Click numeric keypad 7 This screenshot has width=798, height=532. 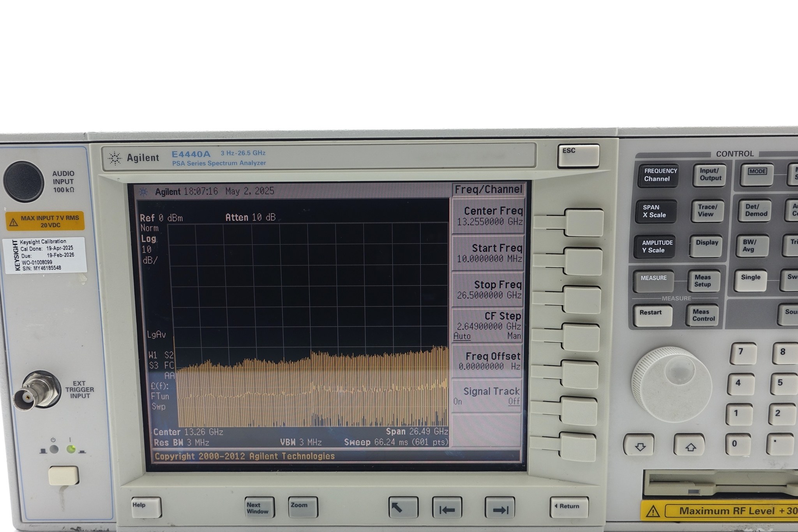743,353
